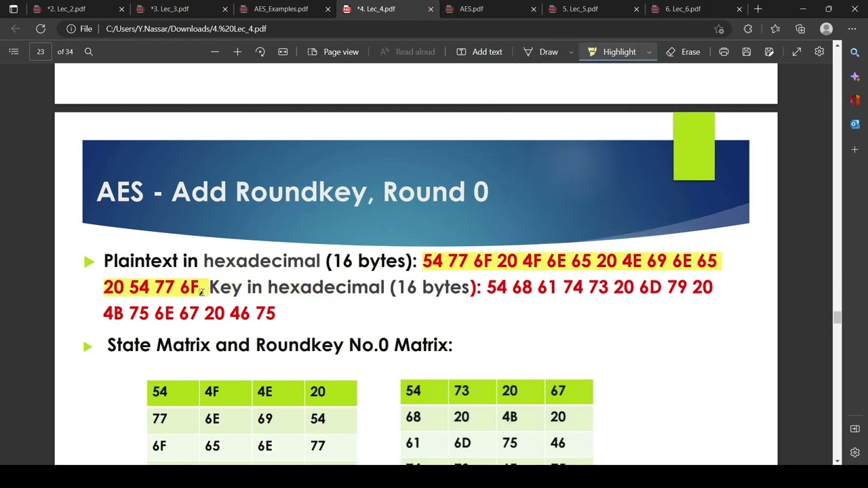Click the roundkey matrix cell '4B'

coord(510,417)
